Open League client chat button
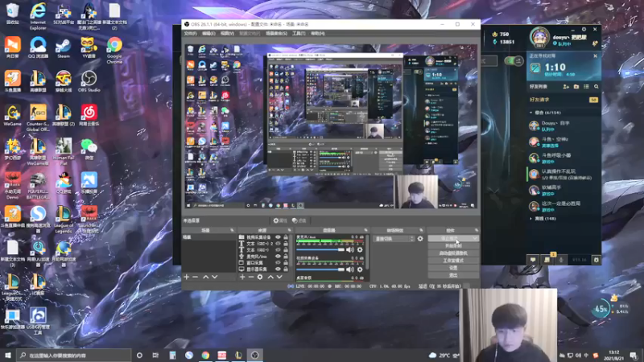Image resolution: width=644 pixels, height=362 pixels. 533,259
